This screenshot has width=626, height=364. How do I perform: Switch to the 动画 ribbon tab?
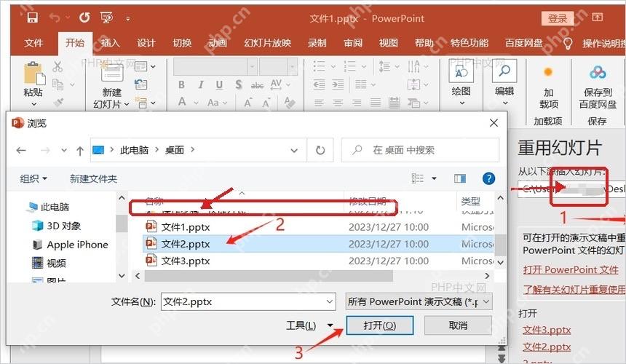(218, 43)
